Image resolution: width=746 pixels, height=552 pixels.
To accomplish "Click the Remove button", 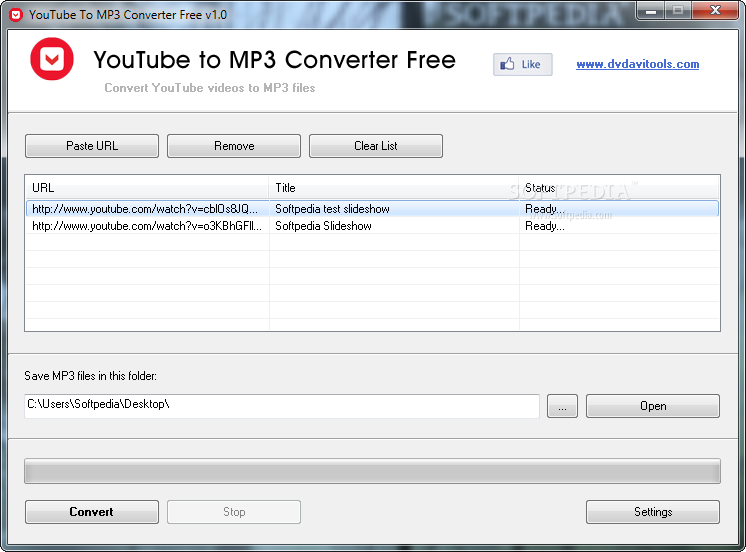I will tap(234, 146).
